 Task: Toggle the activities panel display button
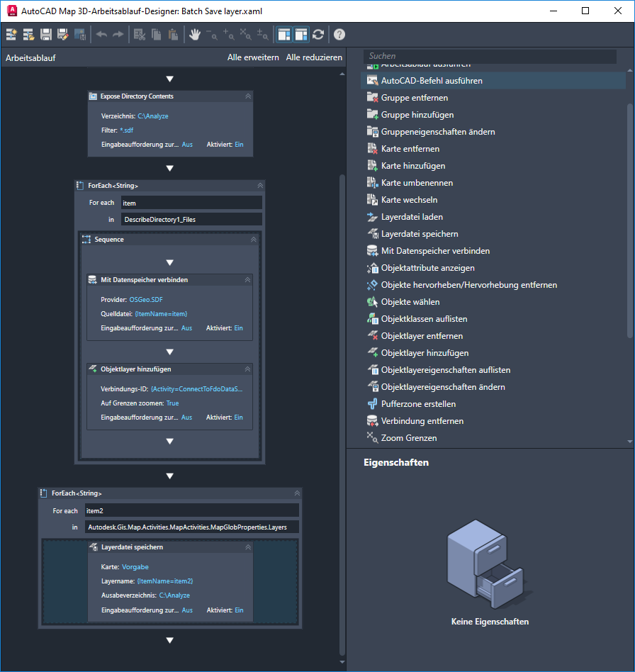(x=284, y=35)
